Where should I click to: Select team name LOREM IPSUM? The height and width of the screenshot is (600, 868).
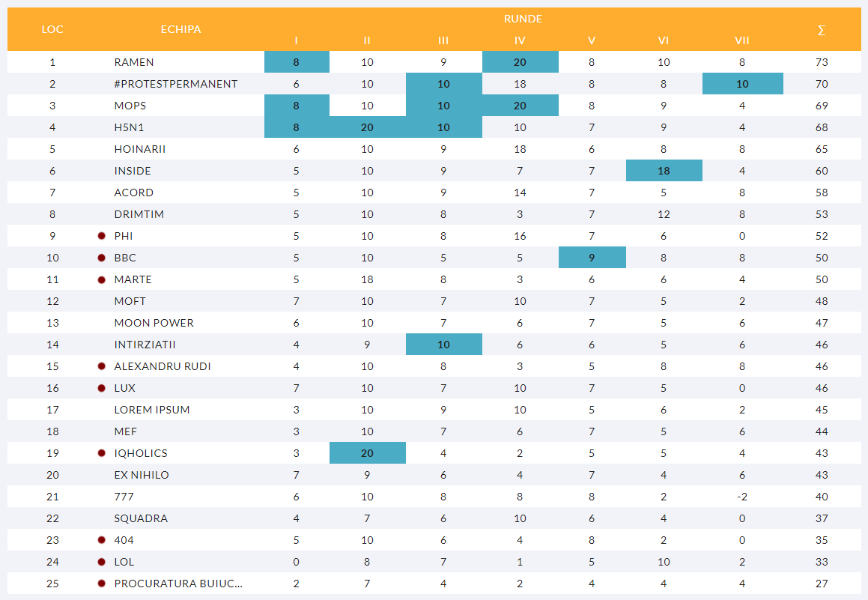pos(152,410)
